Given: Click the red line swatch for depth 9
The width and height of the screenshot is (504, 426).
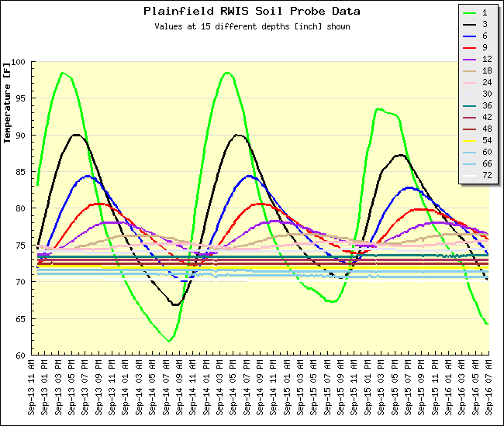Looking at the screenshot, I should [470, 47].
